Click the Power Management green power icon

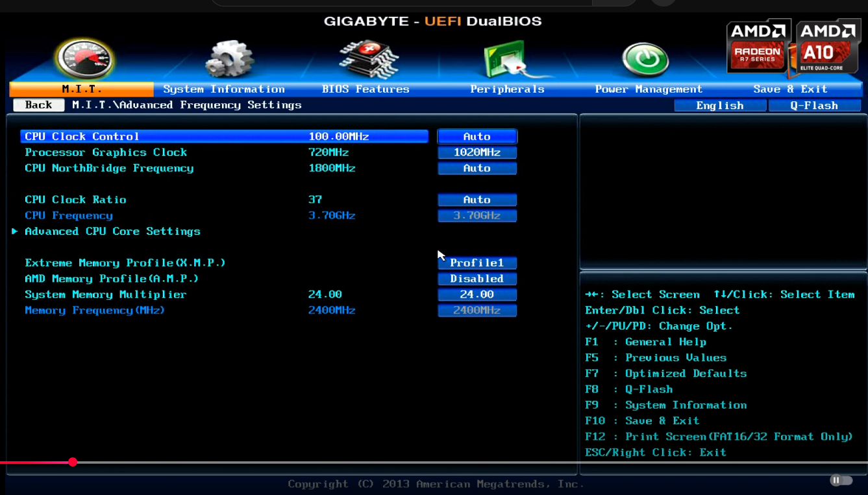645,60
